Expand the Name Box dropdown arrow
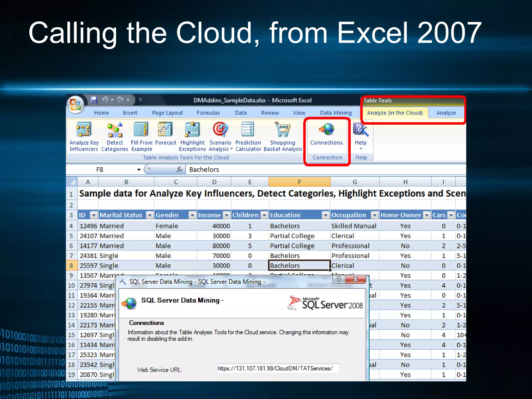 (x=139, y=170)
